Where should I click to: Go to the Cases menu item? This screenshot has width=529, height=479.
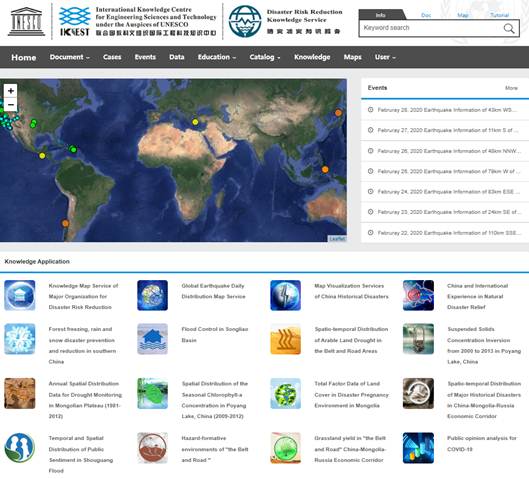pyautogui.click(x=112, y=57)
